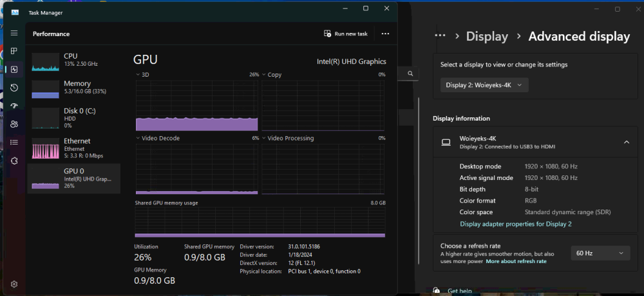Viewport: 644px width, 296px height.
Task: Click driver date value 1/18/2024
Action: tap(300, 255)
